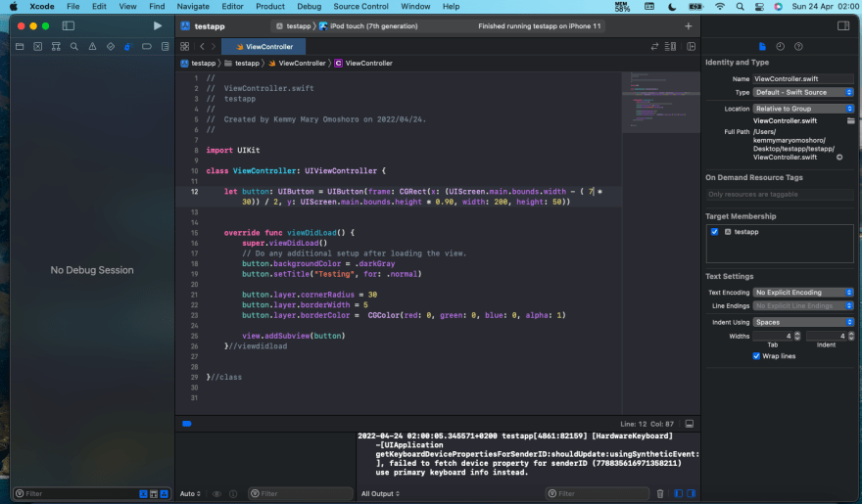
Task: Click testapp project in jump bar
Action: pos(199,64)
